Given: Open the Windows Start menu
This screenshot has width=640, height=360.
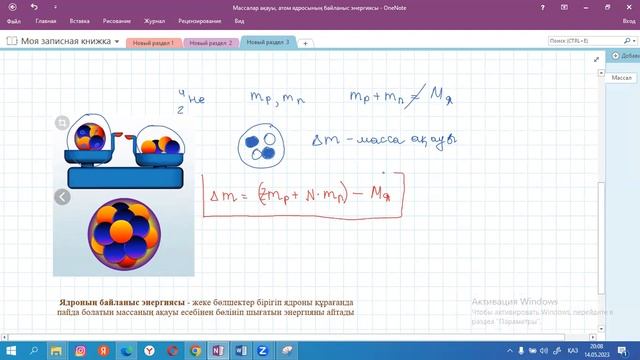Looking at the screenshot, I should pyautogui.click(x=11, y=351).
